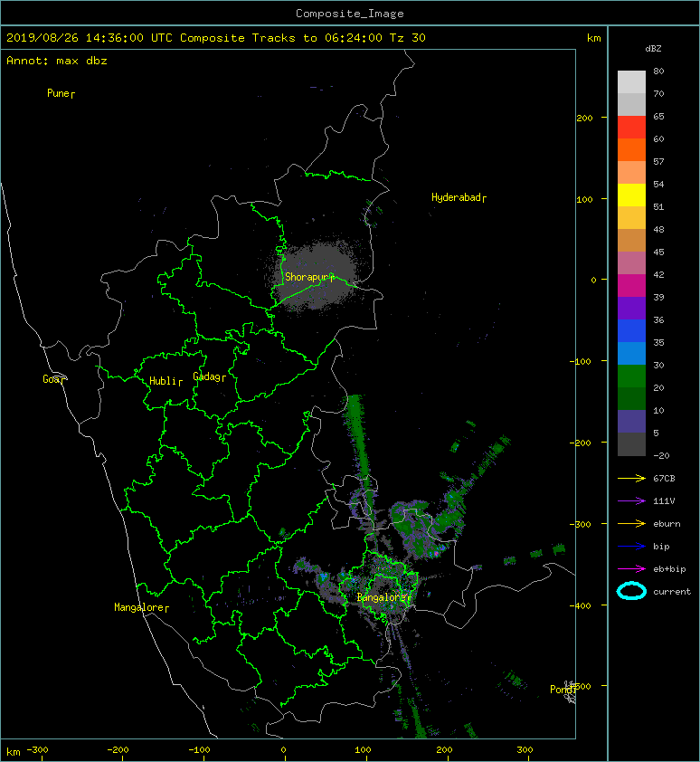Select the bright yellow 54-51 dBZ band
This screenshot has height=762, width=700.
631,195
